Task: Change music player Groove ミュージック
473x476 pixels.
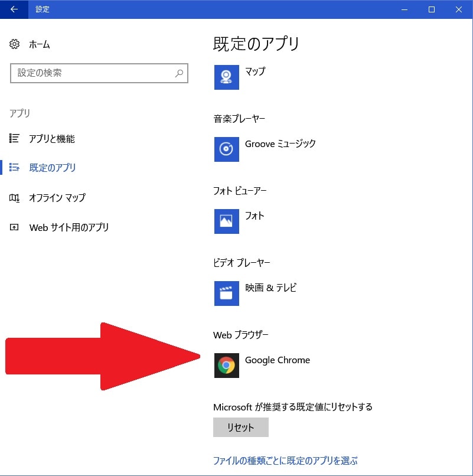Action: tap(280, 144)
